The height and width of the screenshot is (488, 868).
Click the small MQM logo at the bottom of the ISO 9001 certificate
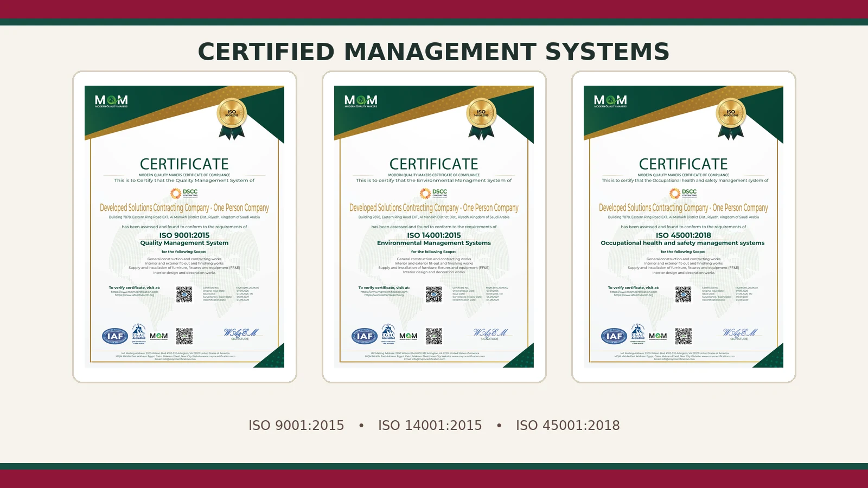159,336
